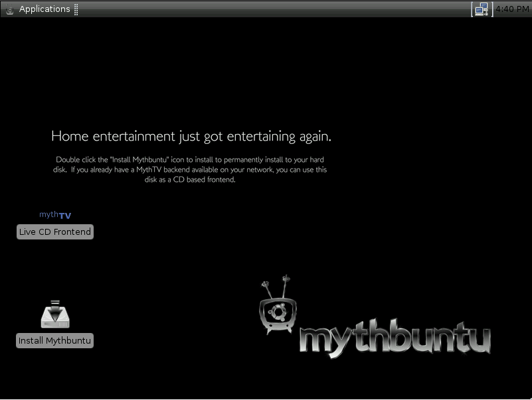This screenshot has width=532, height=400.
Task: Click the silver Mythbuntu wordmark text
Action: click(395, 340)
